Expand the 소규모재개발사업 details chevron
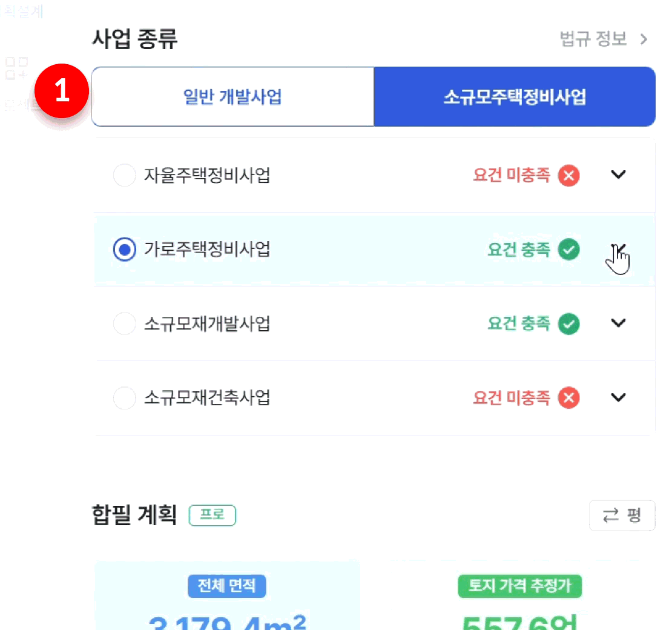The height and width of the screenshot is (630, 672). pyautogui.click(x=618, y=323)
